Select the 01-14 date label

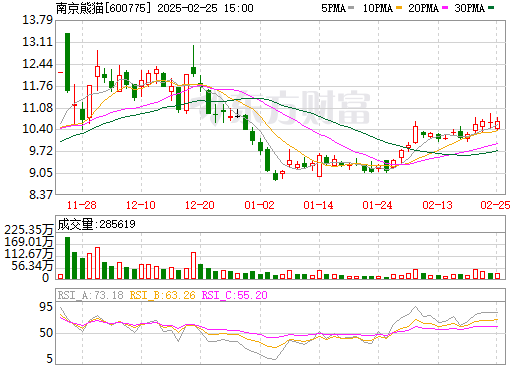[318, 205]
